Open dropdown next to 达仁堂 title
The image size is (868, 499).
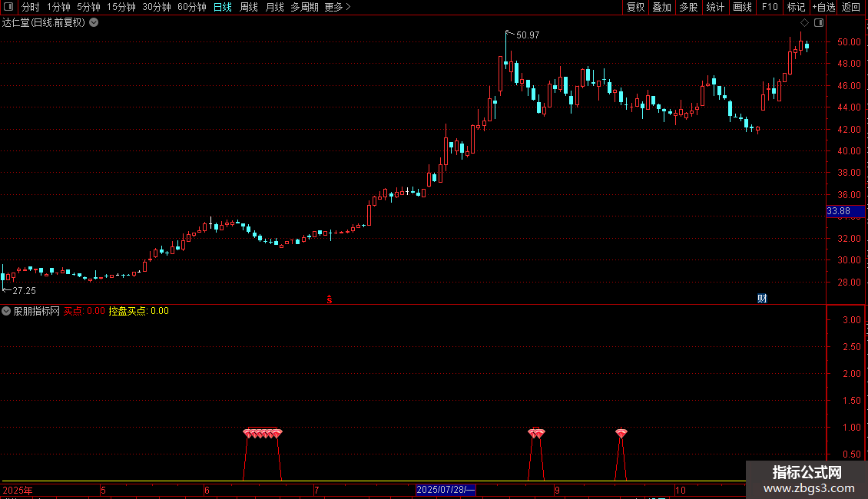click(94, 22)
